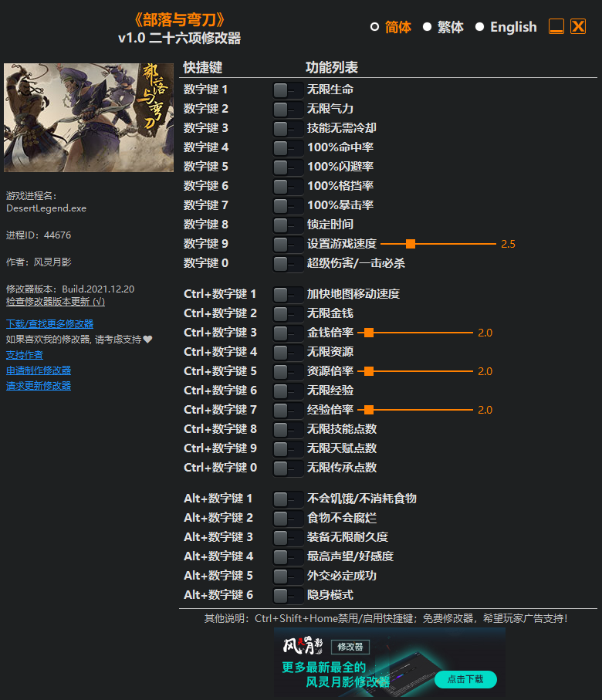Select the 简体 language option
The height and width of the screenshot is (700, 602).
click(391, 27)
